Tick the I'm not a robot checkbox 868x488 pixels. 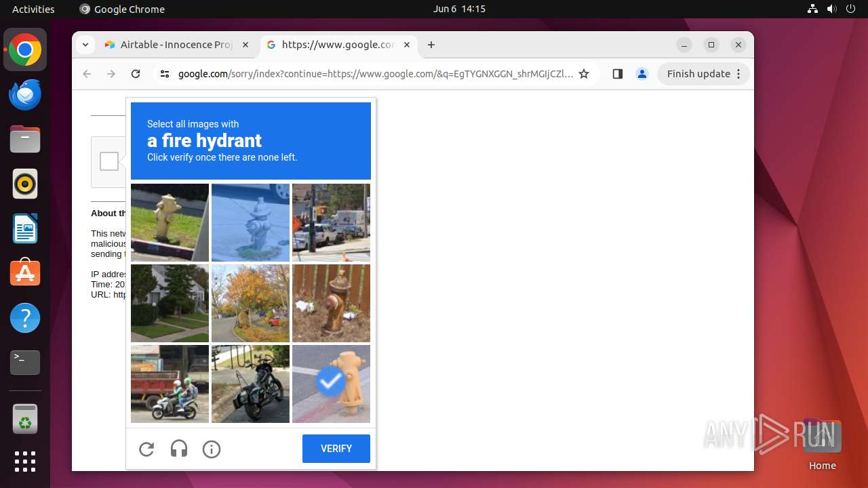[x=109, y=161]
